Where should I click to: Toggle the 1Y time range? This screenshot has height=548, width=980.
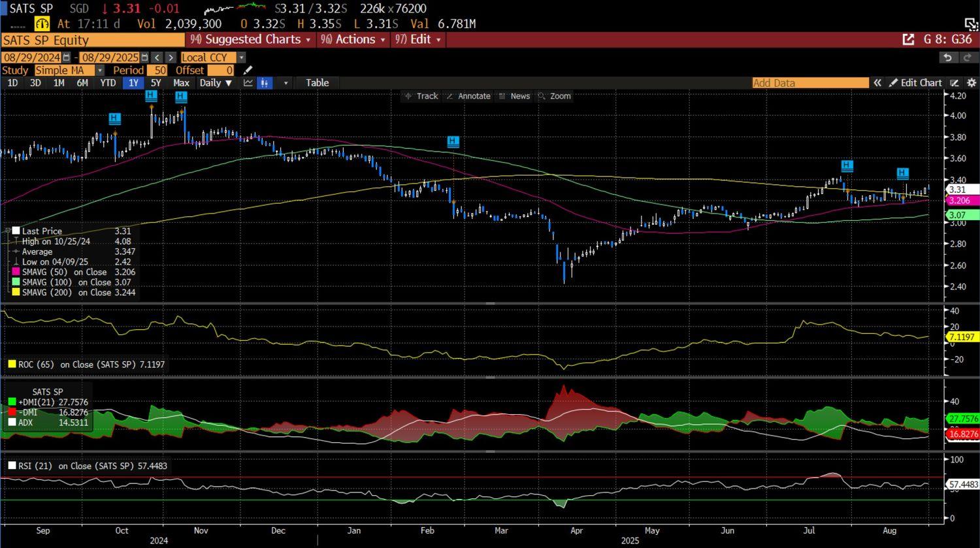tap(133, 83)
